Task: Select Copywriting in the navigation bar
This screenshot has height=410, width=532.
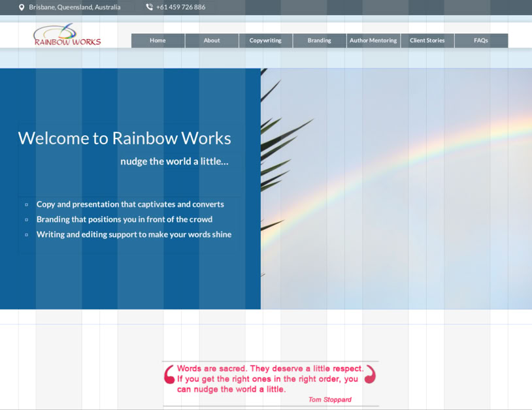Action: [265, 40]
